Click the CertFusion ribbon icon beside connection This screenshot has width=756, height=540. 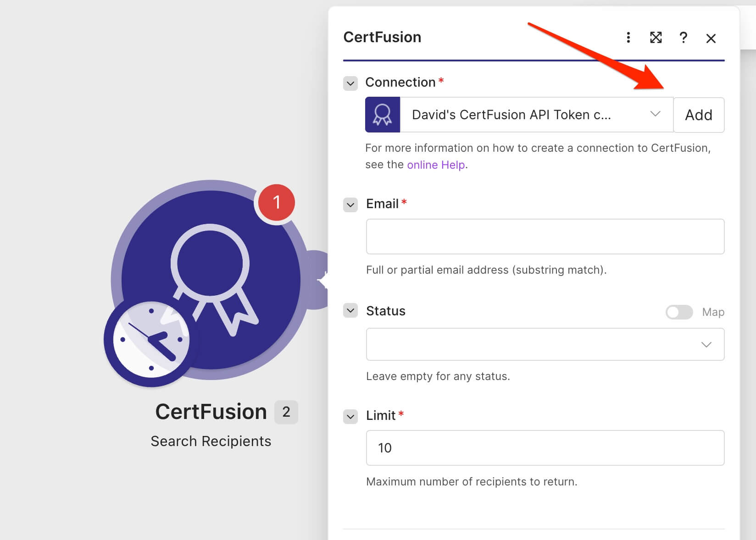[x=383, y=115]
